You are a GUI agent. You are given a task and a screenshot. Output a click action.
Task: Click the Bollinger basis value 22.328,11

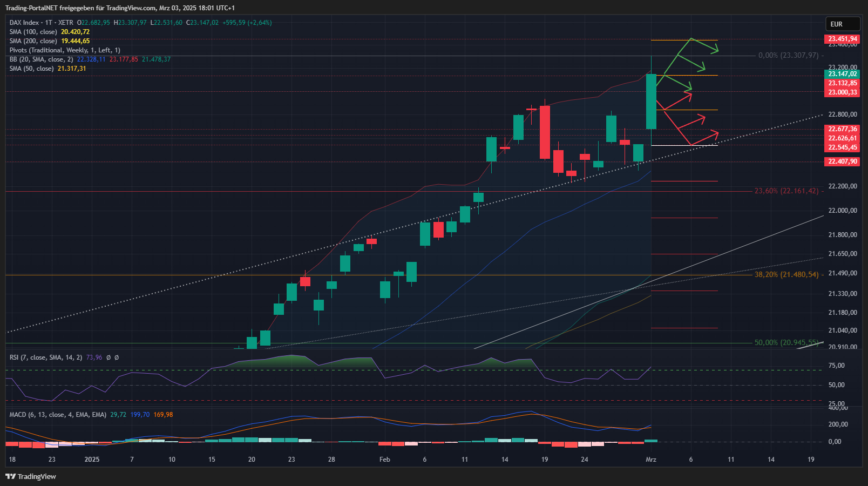tap(91, 59)
